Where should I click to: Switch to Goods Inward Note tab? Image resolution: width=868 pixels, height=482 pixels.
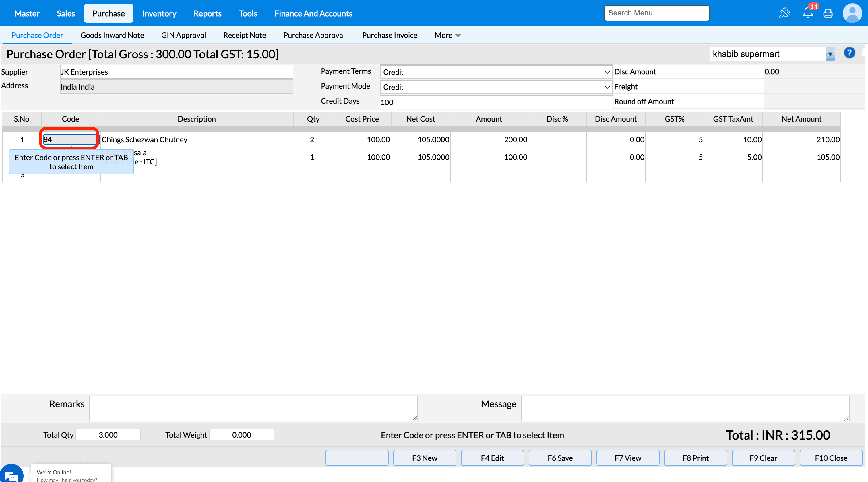(112, 35)
